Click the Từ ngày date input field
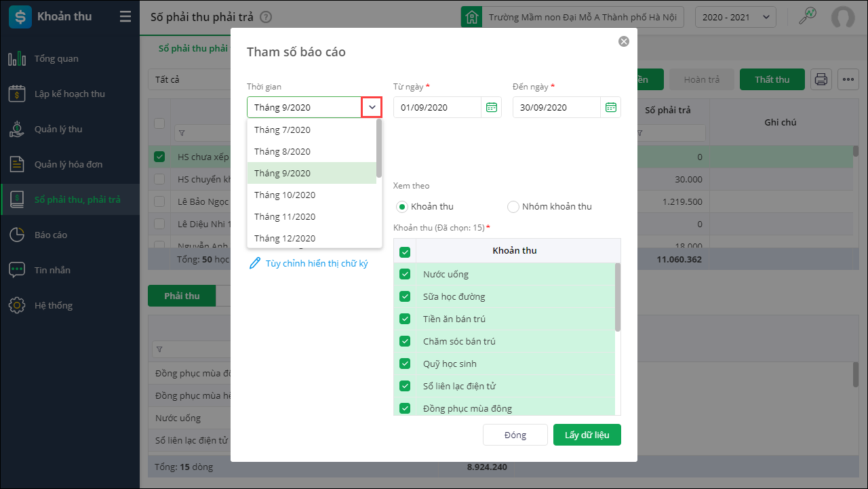868x489 pixels. pos(437,107)
